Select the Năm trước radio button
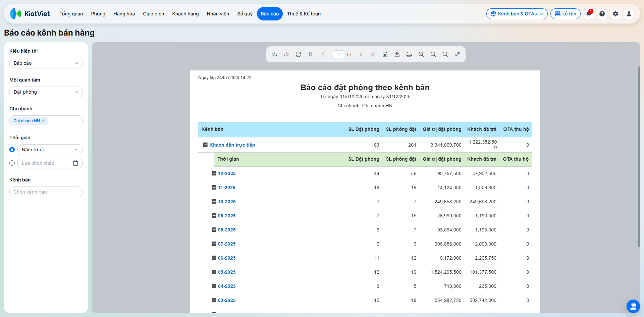The image size is (644, 317). tap(12, 150)
